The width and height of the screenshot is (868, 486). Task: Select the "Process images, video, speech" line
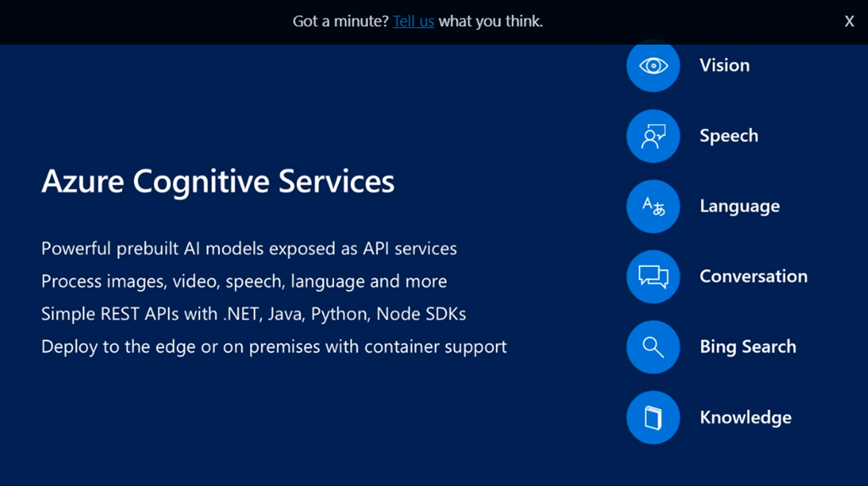point(243,281)
